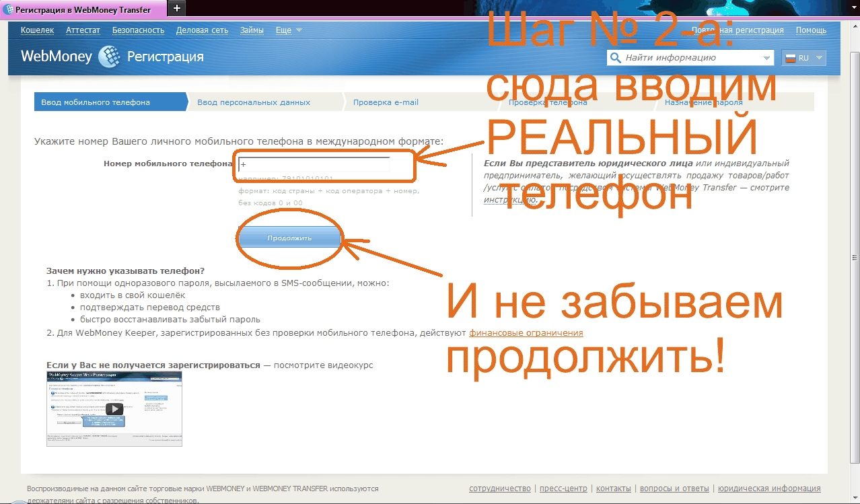Image resolution: width=860 pixels, height=504 pixels.
Task: Click the Продолжить button
Action: tap(289, 238)
